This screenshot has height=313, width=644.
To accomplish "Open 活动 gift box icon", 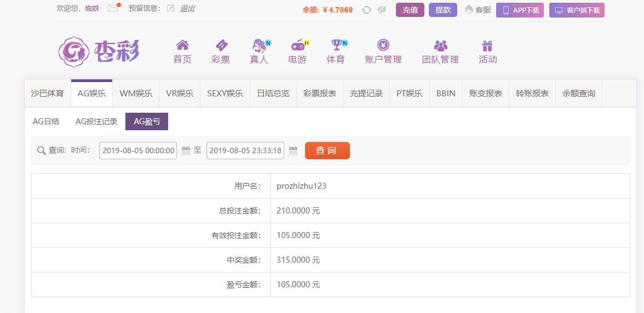I will tap(487, 45).
